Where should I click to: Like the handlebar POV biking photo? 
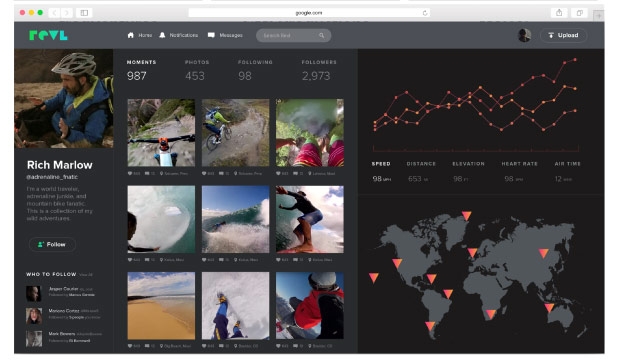click(x=130, y=174)
